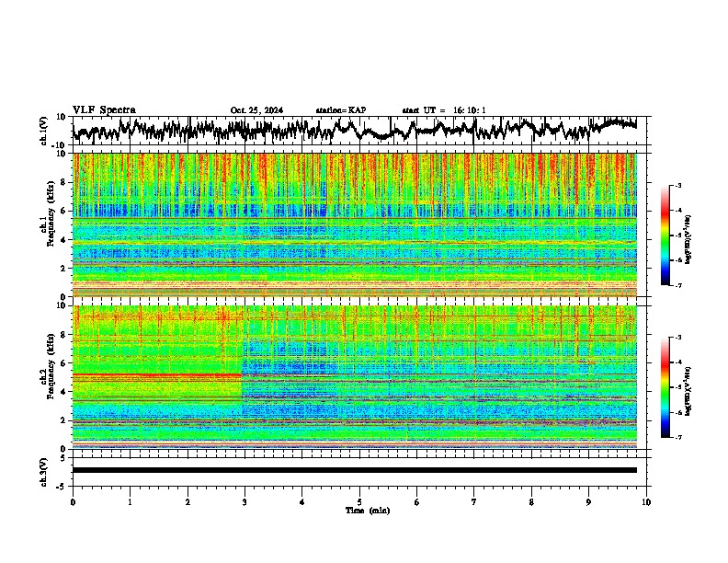The height and width of the screenshot is (563, 728).
Task: Click the "-3" label atop ch.1 colorbar
Action: point(677,185)
